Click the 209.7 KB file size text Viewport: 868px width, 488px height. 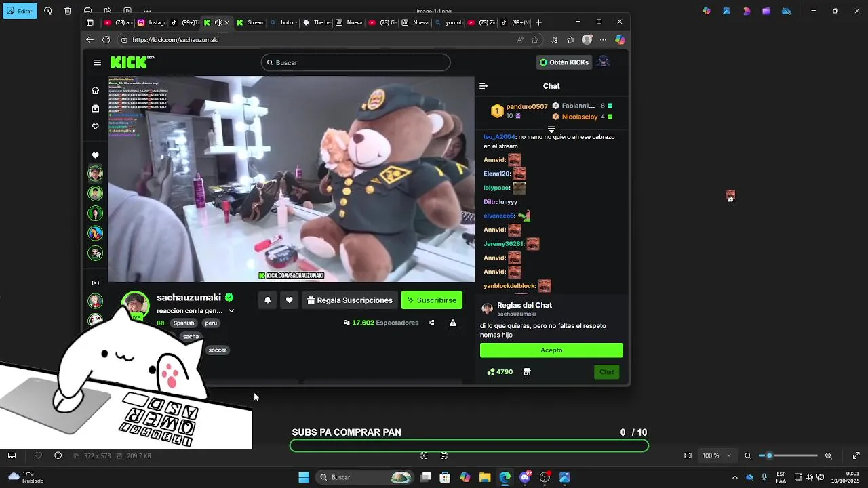[139, 456]
